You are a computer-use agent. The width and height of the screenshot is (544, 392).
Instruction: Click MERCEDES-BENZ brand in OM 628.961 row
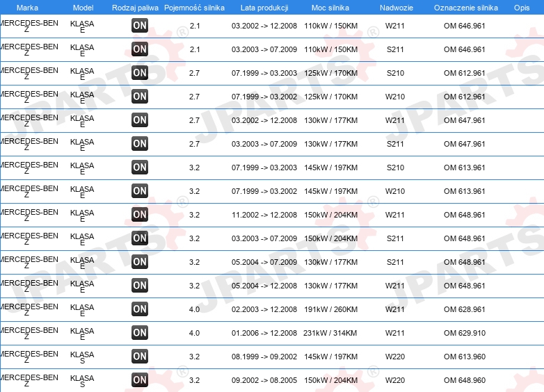[x=29, y=310]
